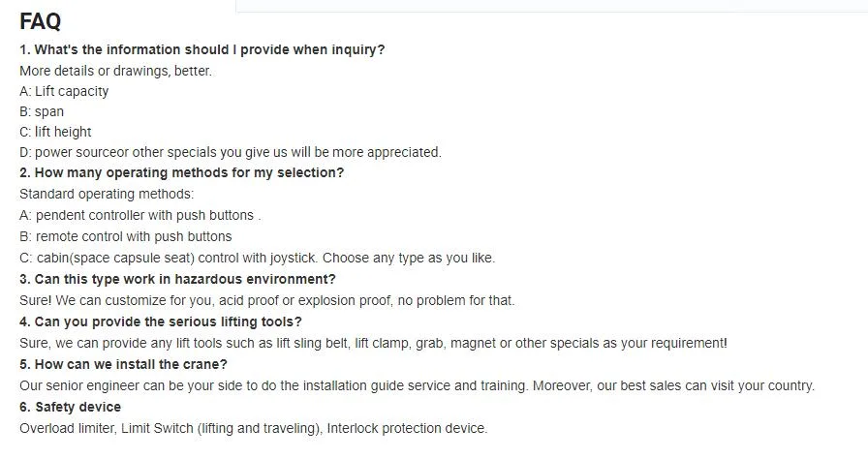Click the 'B: span' line
Viewport: 868px width, 459px height.
pyautogui.click(x=42, y=111)
